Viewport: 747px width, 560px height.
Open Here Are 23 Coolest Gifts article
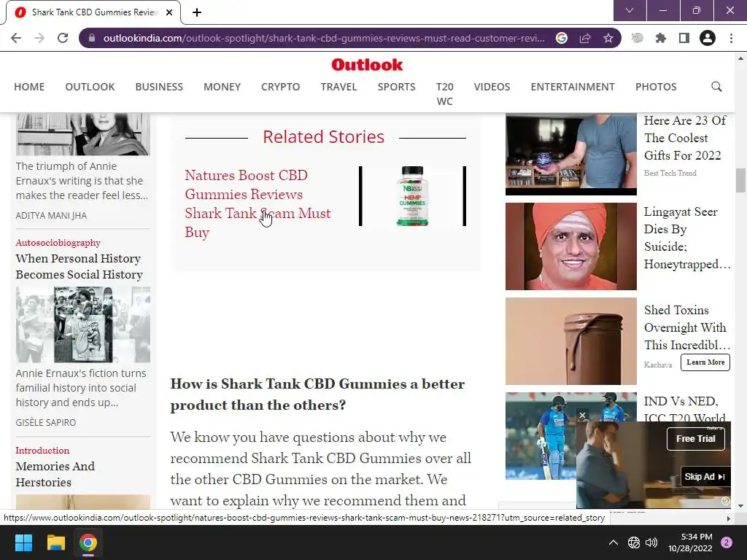pos(684,138)
